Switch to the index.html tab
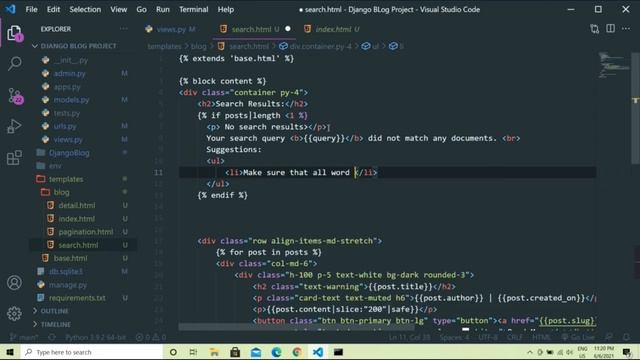Screen dimensions: 640x360 333,29
